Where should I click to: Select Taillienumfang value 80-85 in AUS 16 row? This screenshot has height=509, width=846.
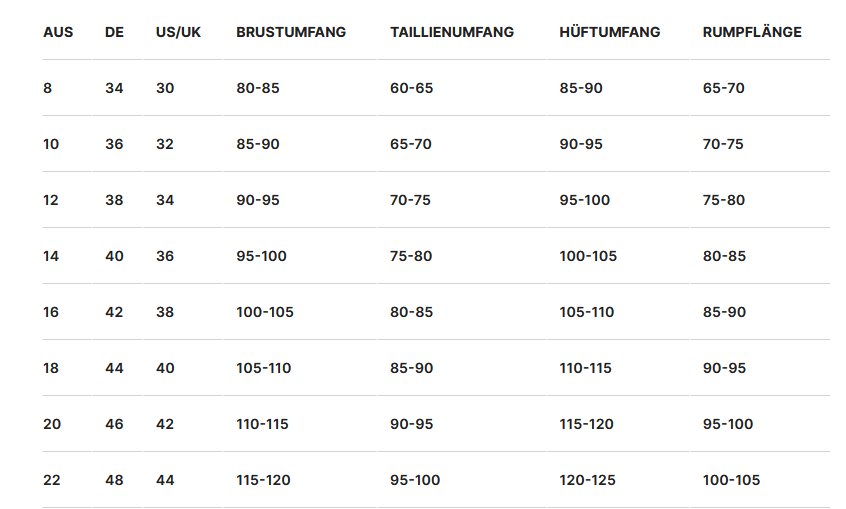coord(411,312)
